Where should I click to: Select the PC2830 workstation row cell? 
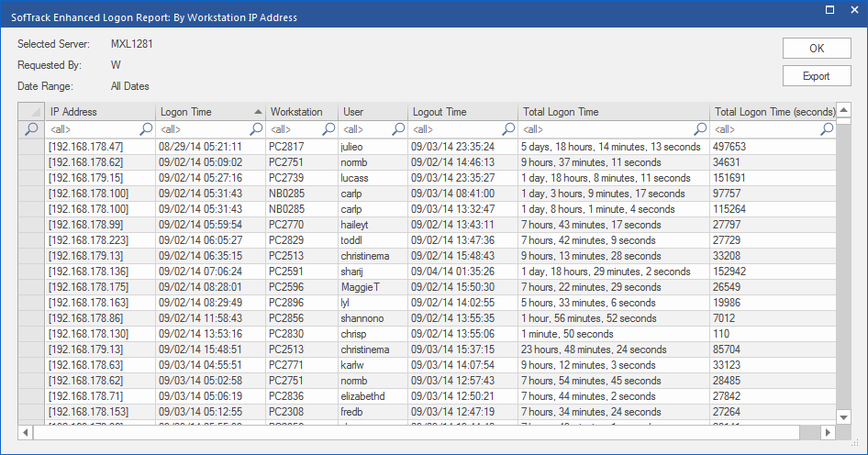coord(285,334)
